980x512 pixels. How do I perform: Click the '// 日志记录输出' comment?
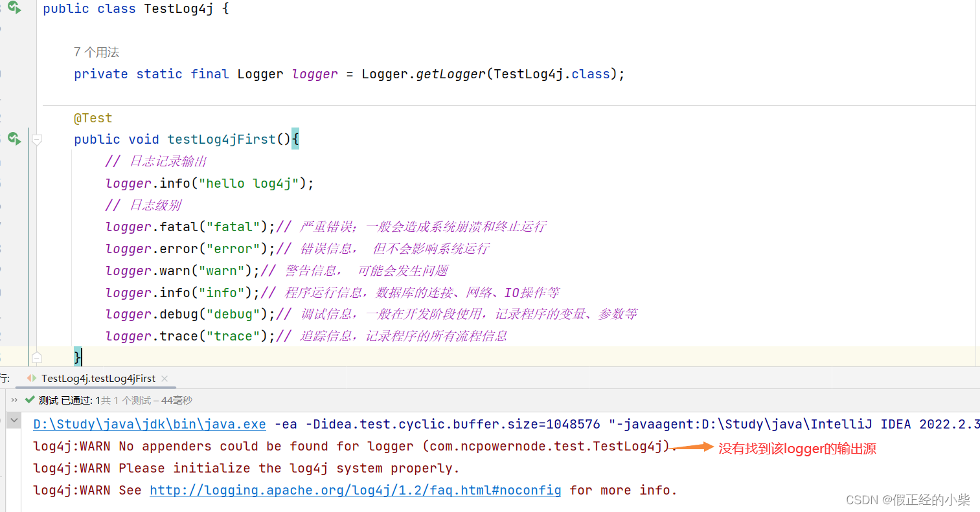156,161
